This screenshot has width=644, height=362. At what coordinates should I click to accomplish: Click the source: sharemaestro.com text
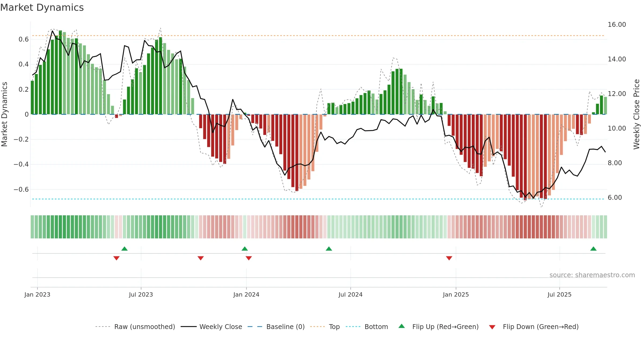coord(592,275)
